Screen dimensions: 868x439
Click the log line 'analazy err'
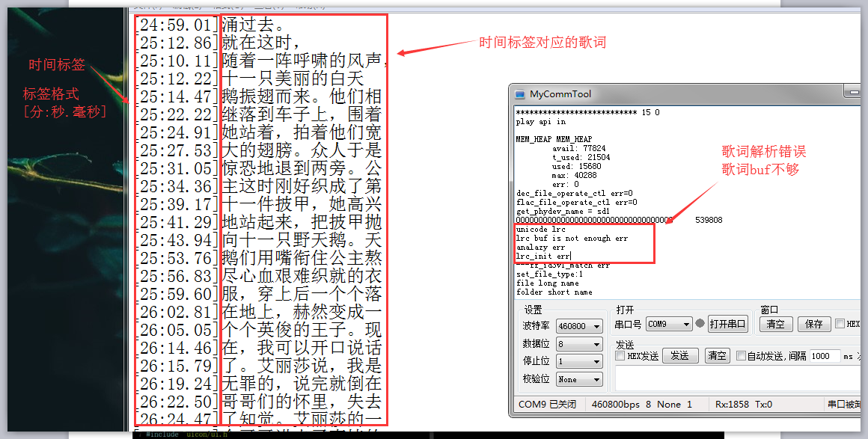[541, 247]
